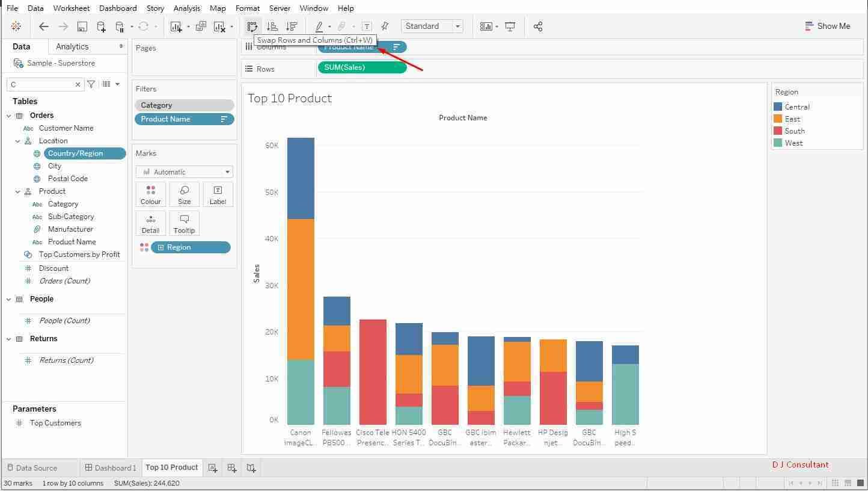The image size is (868, 491).
Task: Open the Share workbook icon
Action: pyautogui.click(x=538, y=26)
